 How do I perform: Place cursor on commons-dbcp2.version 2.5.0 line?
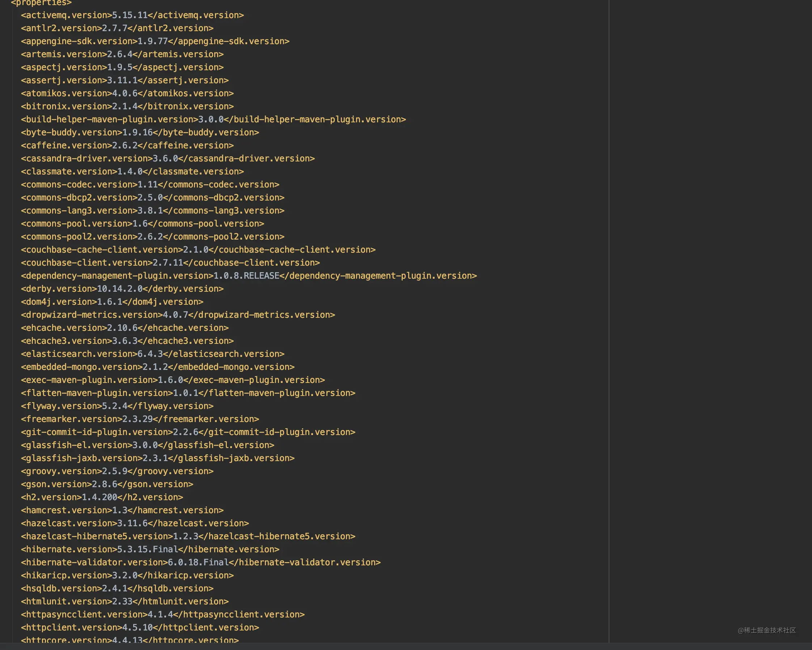pyautogui.click(x=153, y=198)
